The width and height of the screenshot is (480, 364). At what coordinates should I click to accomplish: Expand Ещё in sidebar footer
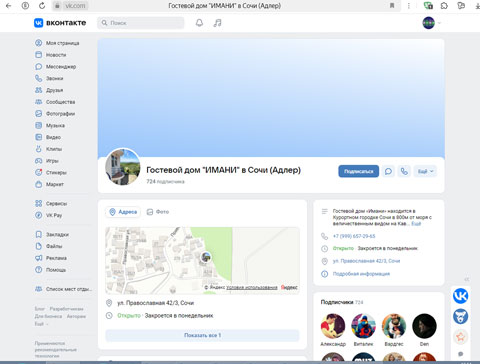click(x=41, y=324)
